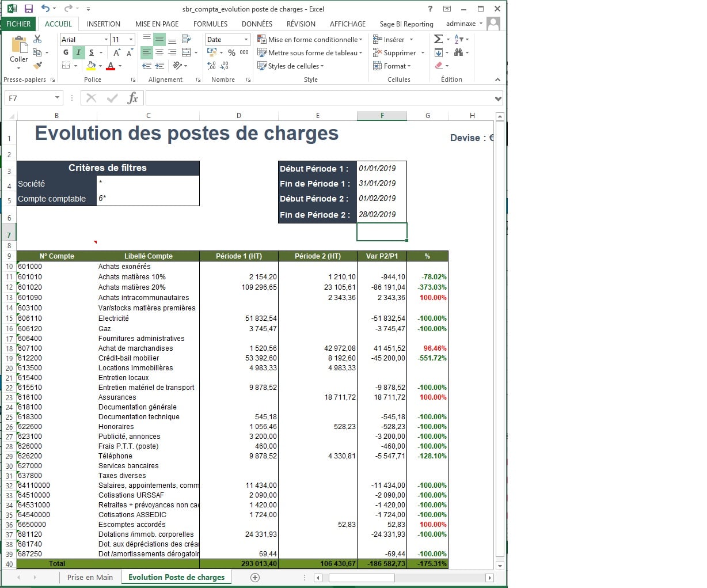
Task: Expand the Name Box dropdown arrow
Action: tap(57, 98)
